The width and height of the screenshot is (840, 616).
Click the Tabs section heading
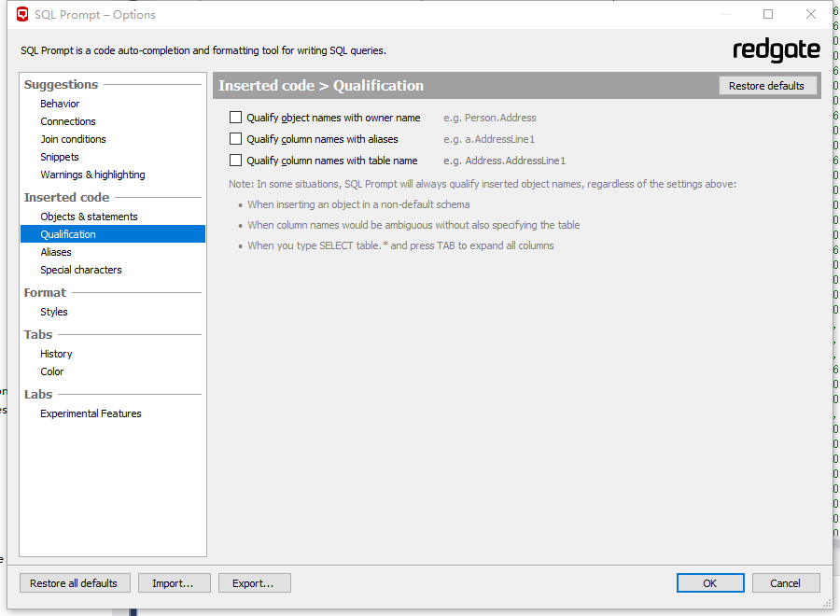(38, 334)
